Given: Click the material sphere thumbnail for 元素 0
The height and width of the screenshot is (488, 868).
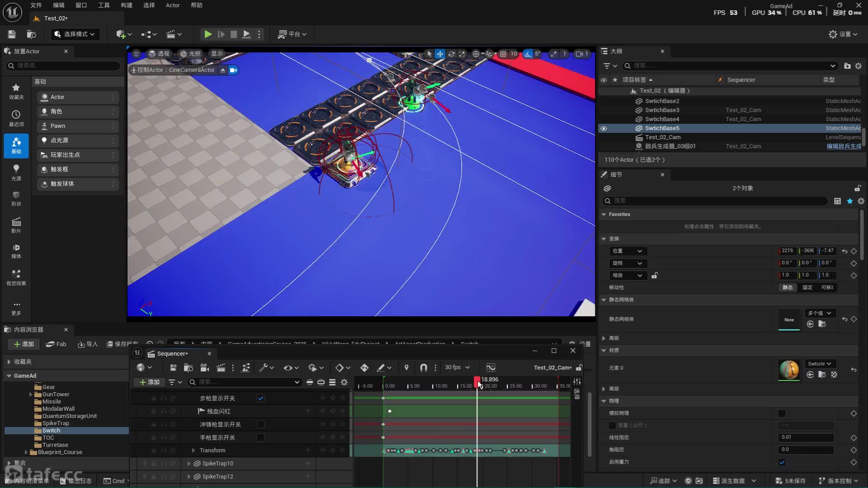Looking at the screenshot, I should coord(789,370).
